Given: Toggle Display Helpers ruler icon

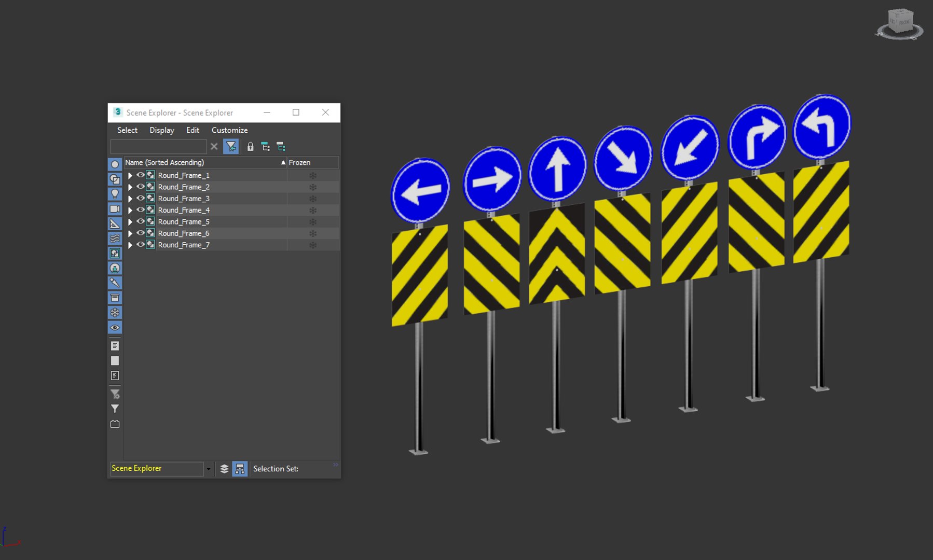Looking at the screenshot, I should (115, 223).
